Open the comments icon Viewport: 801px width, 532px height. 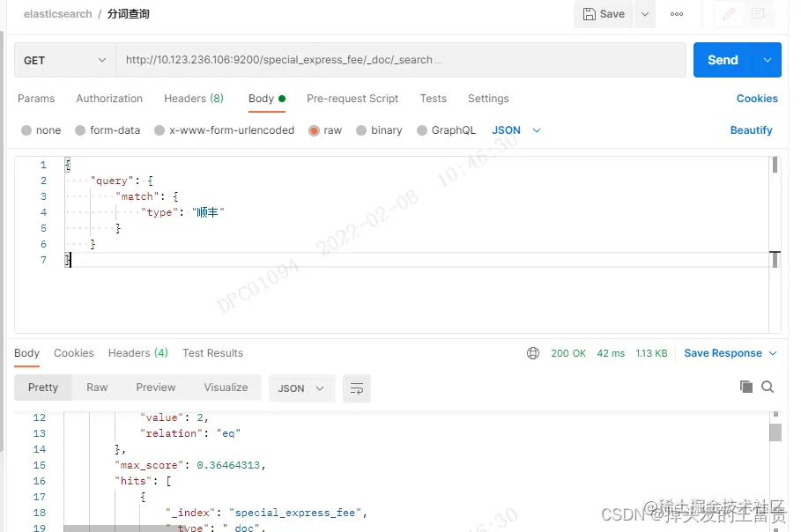758,14
